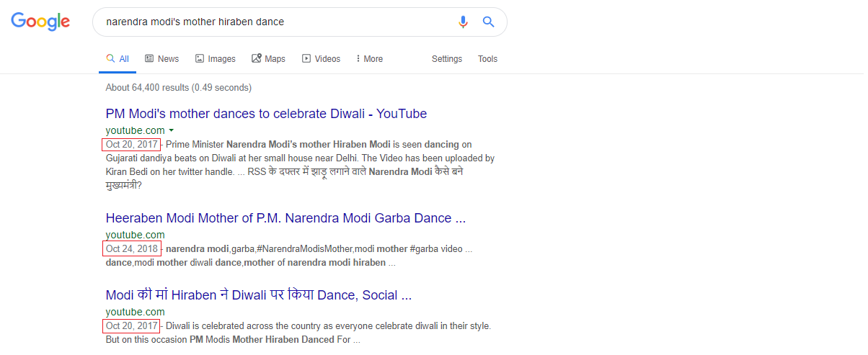Switch to Videos results tab
This screenshot has height=355, width=868.
[x=321, y=59]
